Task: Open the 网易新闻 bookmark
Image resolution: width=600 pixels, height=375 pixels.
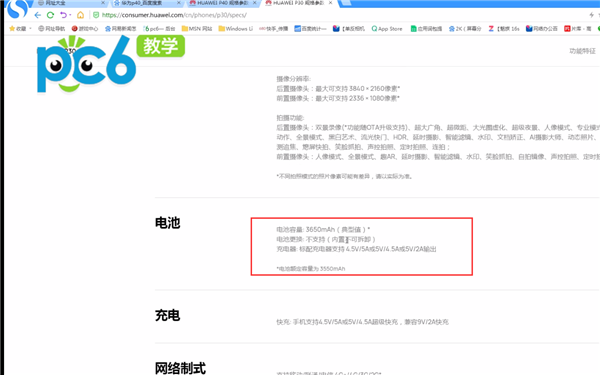Action: pyautogui.click(x=121, y=29)
